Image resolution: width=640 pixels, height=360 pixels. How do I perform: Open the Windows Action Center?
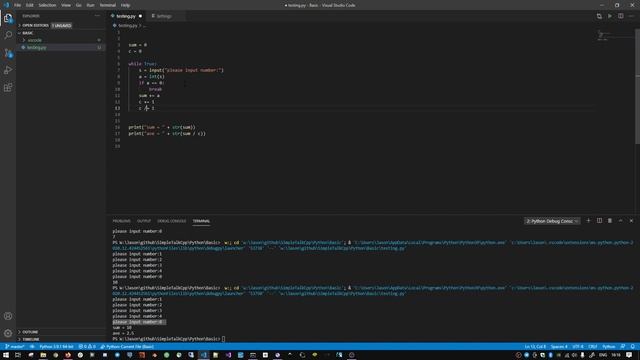(629, 355)
